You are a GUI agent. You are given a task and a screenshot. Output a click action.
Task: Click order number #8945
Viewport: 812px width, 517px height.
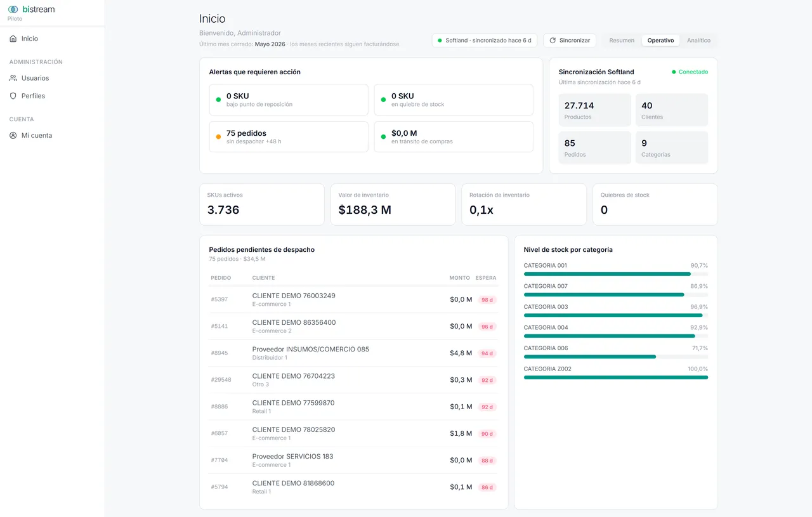tap(219, 353)
